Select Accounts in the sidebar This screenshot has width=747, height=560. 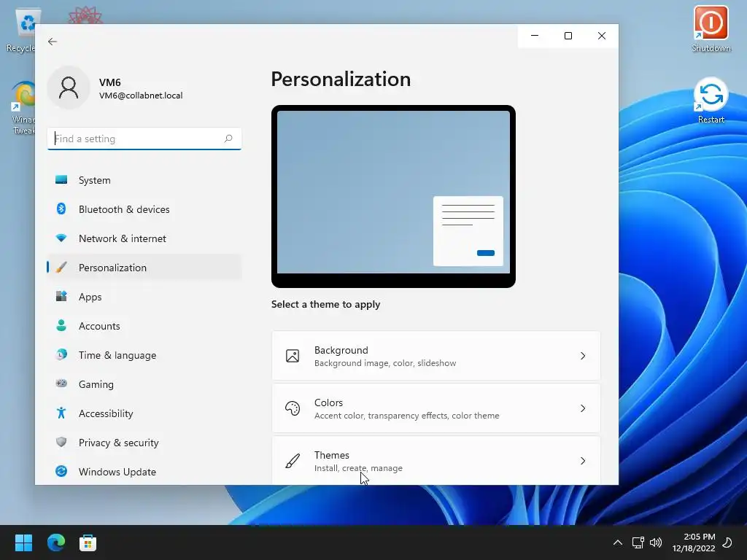pos(144,326)
